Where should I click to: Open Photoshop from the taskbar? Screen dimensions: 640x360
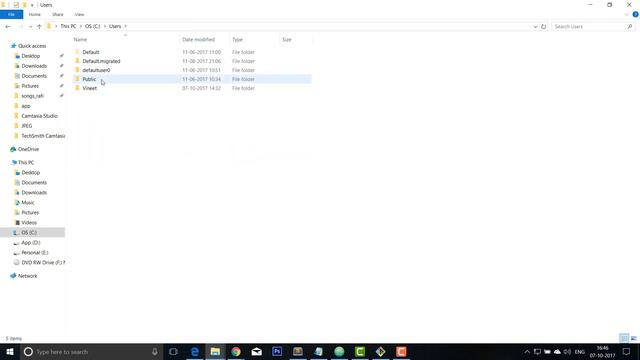[277, 351]
